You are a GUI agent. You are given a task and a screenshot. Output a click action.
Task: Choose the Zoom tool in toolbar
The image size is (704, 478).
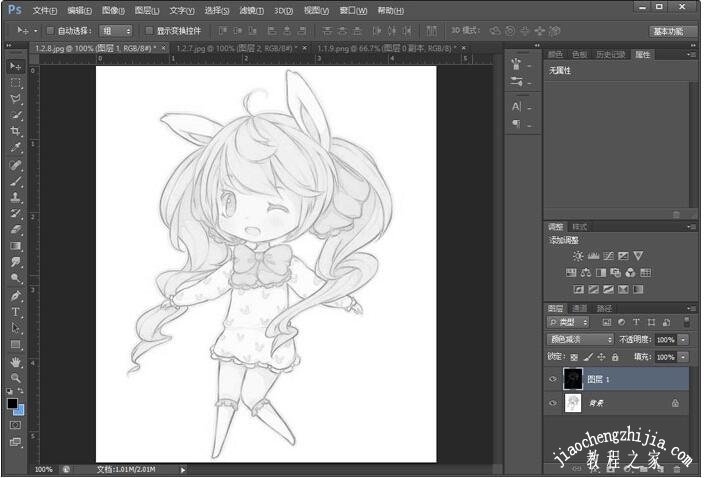[x=16, y=378]
